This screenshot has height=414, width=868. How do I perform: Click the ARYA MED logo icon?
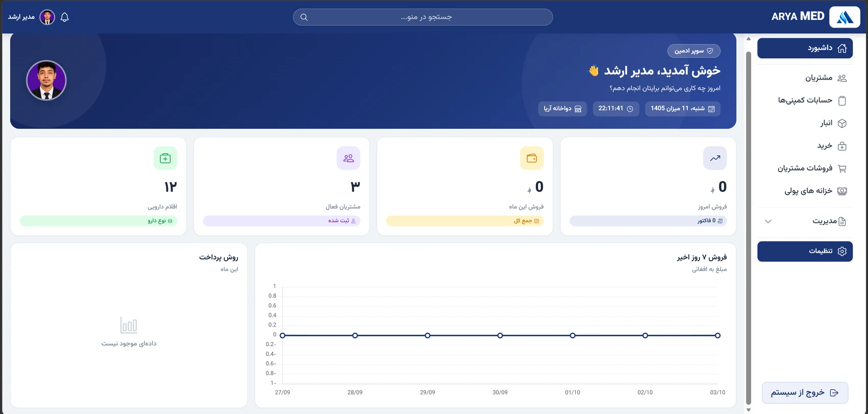pyautogui.click(x=845, y=17)
